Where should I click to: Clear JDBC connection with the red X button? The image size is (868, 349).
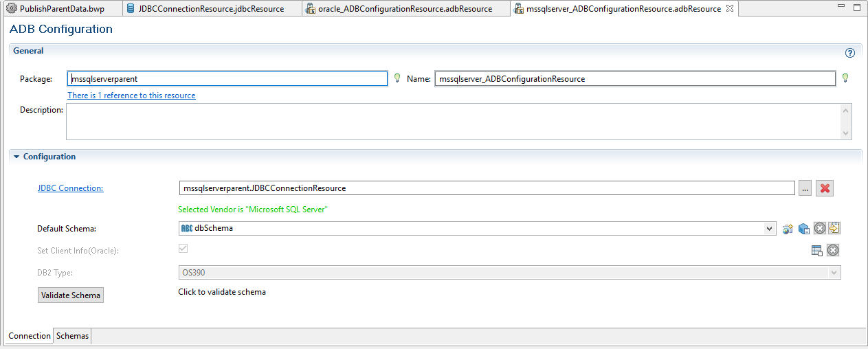pyautogui.click(x=825, y=188)
